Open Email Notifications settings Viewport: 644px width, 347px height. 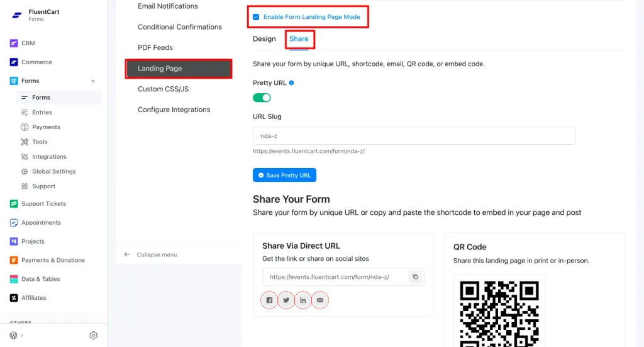click(167, 6)
